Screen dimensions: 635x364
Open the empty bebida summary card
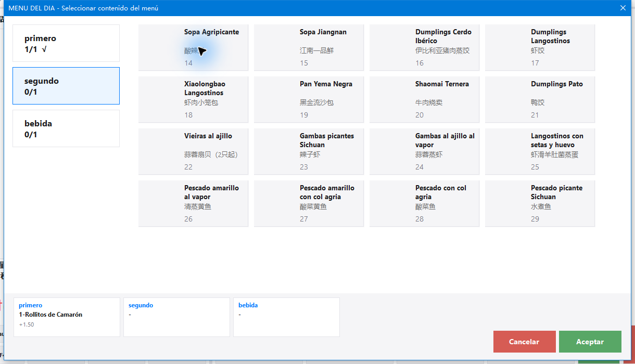pos(286,317)
